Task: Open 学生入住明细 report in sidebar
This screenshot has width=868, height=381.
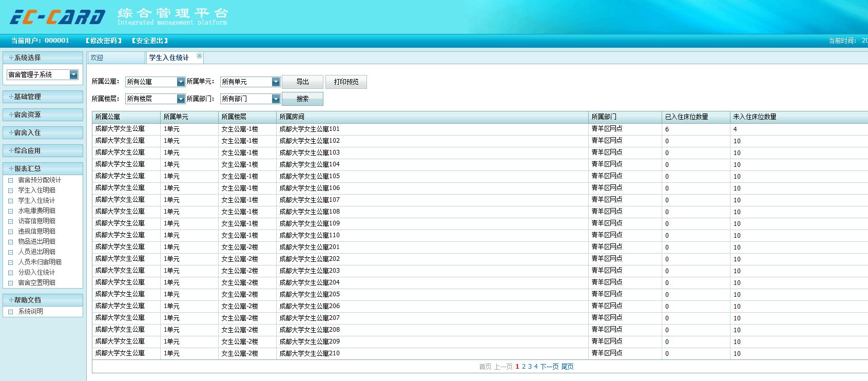Action: [36, 190]
